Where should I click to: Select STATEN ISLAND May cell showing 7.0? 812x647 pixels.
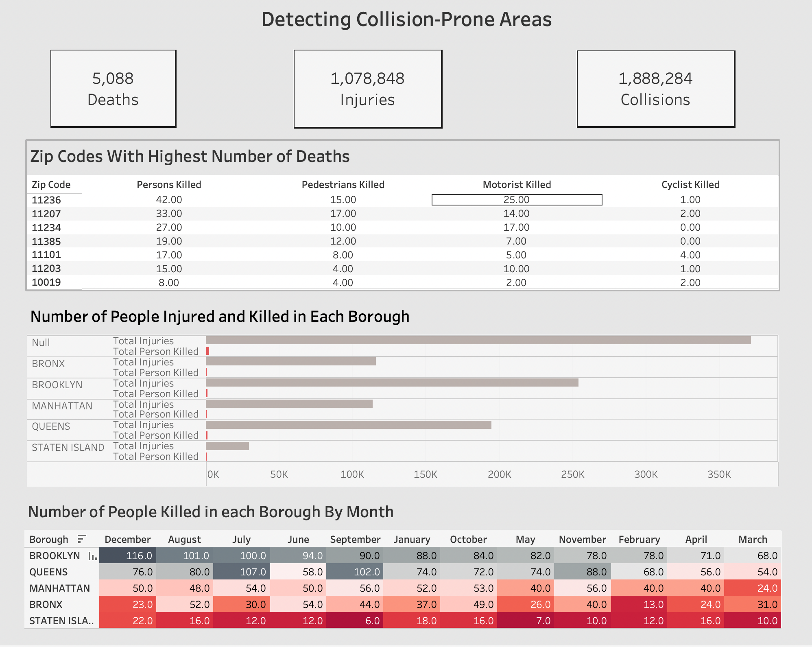pyautogui.click(x=526, y=621)
